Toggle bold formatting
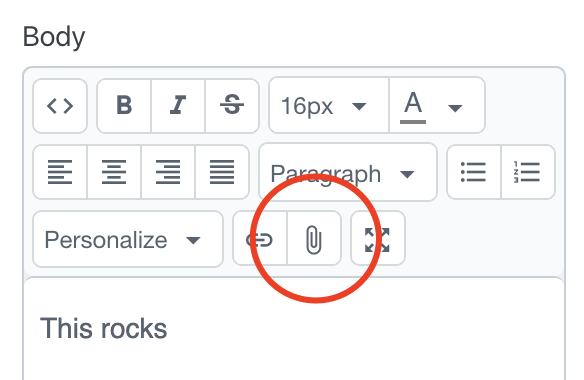The image size is (584, 380). click(124, 106)
